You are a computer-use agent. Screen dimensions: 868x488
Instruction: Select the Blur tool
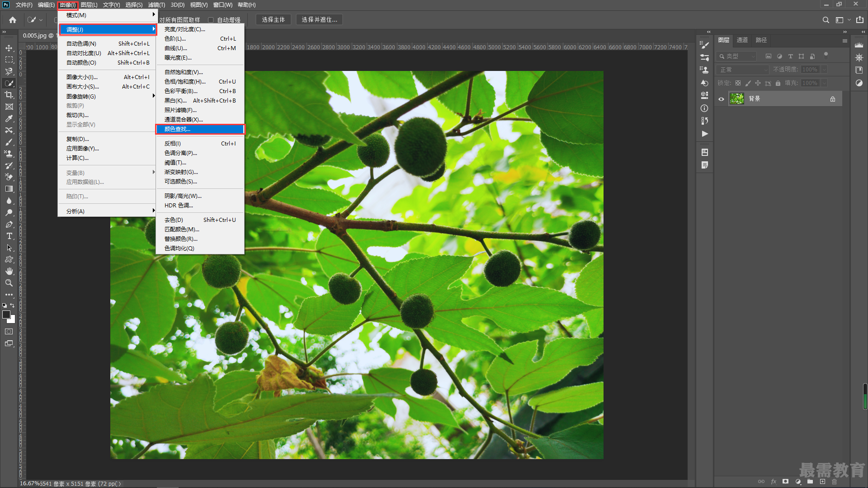click(9, 201)
